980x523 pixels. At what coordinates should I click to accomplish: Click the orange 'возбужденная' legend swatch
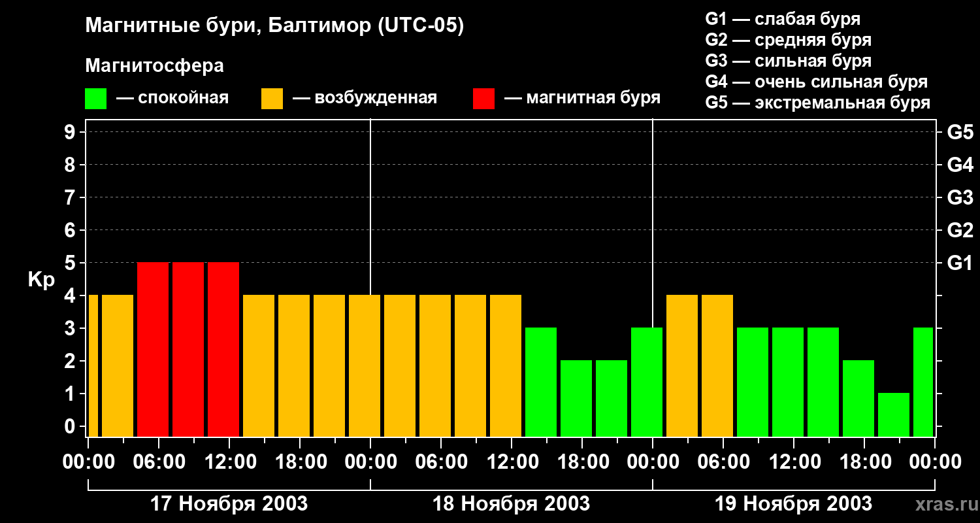pyautogui.click(x=272, y=99)
